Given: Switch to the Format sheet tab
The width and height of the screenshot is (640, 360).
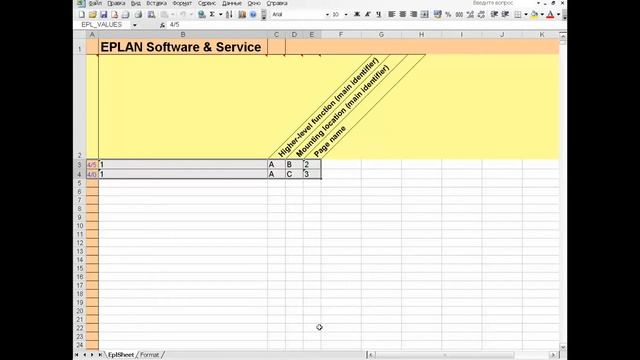Looking at the screenshot, I should point(149,355).
